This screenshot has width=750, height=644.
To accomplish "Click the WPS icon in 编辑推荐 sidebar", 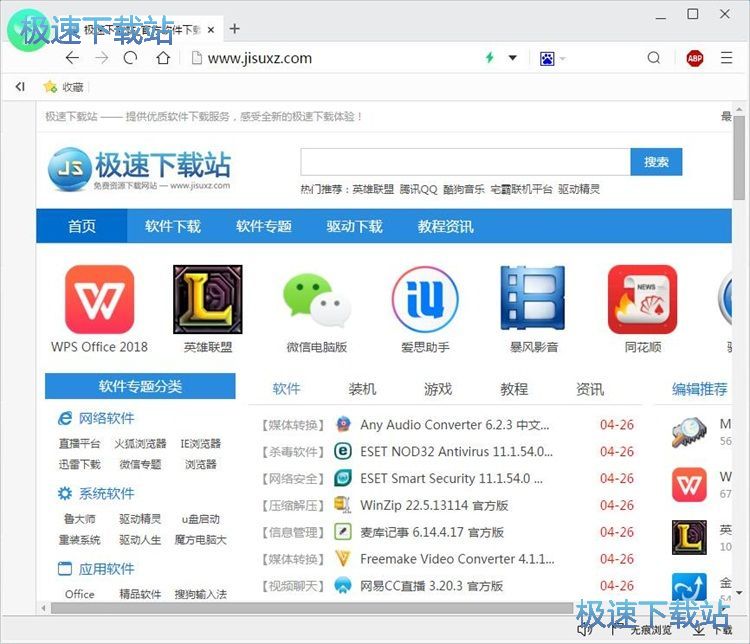I will [x=689, y=485].
